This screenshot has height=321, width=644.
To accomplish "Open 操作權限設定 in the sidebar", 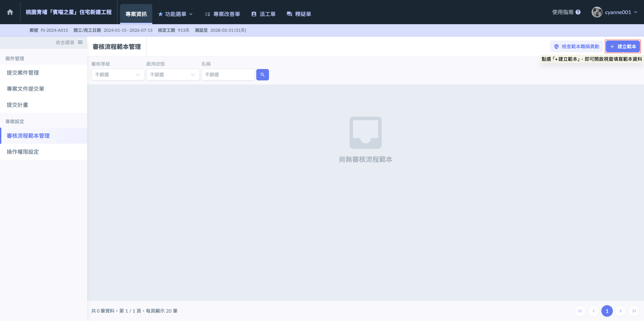I will (44, 152).
